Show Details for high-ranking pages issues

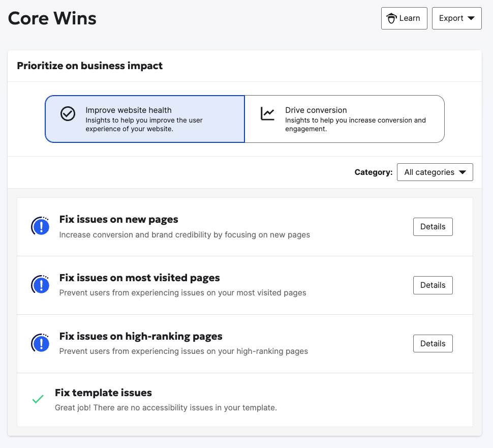(x=433, y=344)
